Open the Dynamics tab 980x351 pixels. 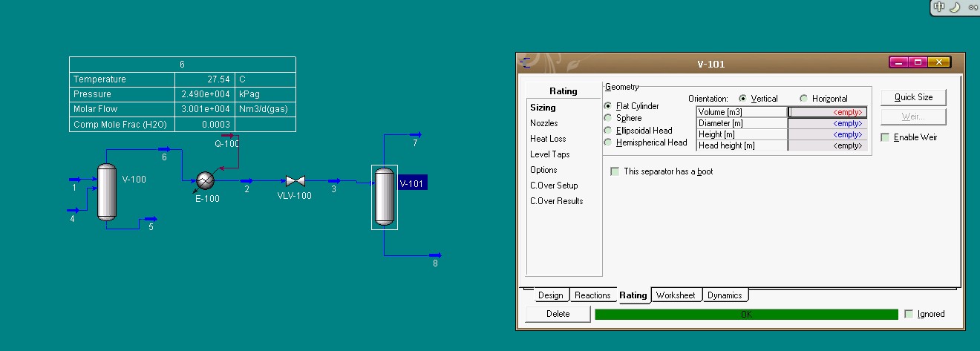(x=725, y=295)
